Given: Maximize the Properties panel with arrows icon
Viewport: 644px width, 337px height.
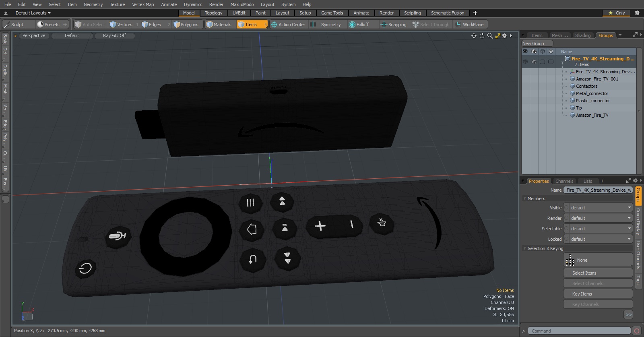Looking at the screenshot, I should [629, 180].
